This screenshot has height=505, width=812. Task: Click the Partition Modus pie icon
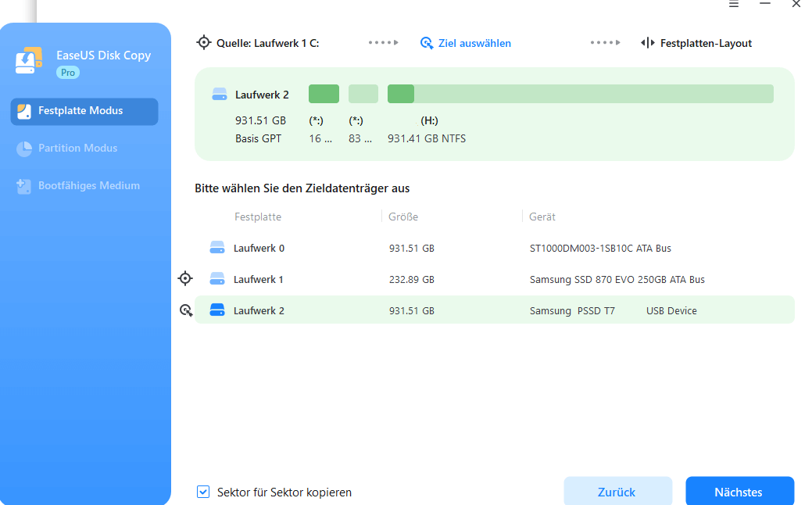pyautogui.click(x=23, y=149)
